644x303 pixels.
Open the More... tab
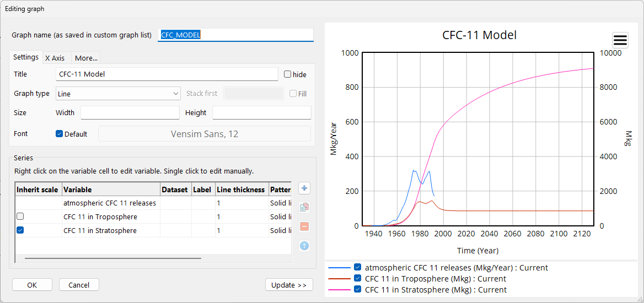(x=86, y=58)
